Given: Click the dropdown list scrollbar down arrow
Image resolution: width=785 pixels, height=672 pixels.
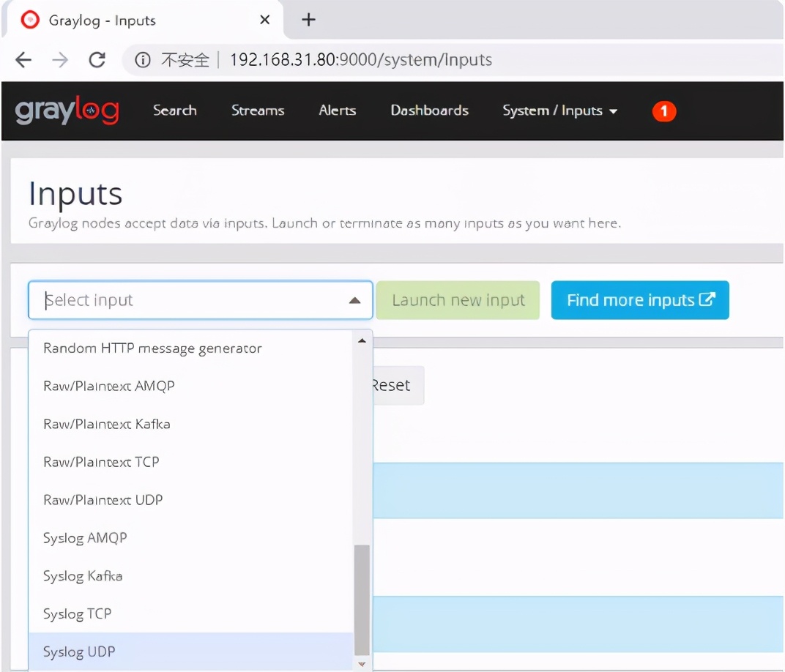Looking at the screenshot, I should 362,664.
